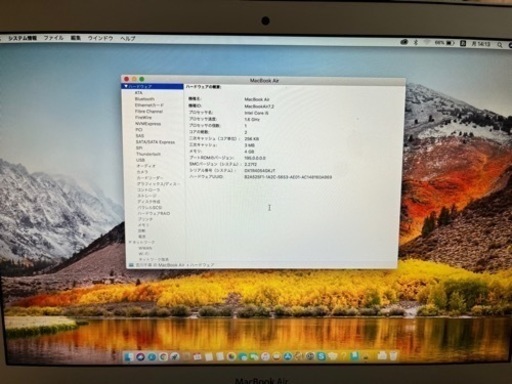Open Skype from the Dock

(x=322, y=356)
